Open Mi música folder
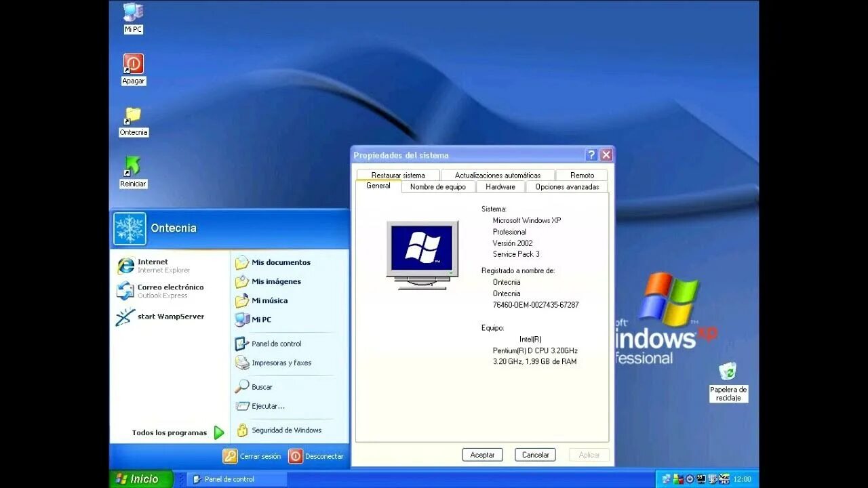 pyautogui.click(x=261, y=300)
